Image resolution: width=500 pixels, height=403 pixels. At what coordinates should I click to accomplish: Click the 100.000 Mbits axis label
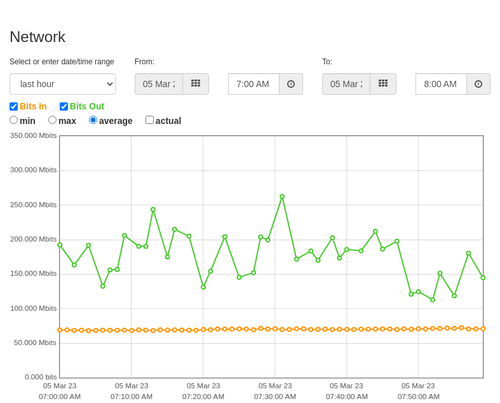pyautogui.click(x=33, y=308)
